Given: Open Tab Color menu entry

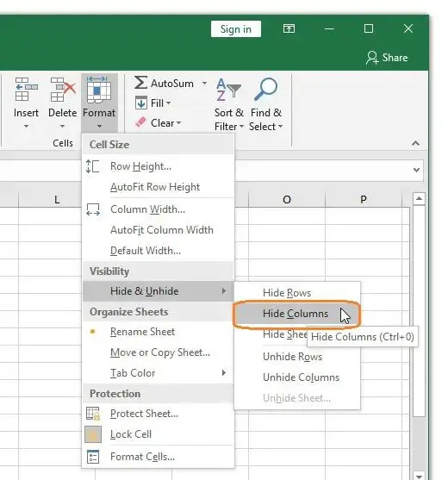Looking at the screenshot, I should (x=159, y=373).
